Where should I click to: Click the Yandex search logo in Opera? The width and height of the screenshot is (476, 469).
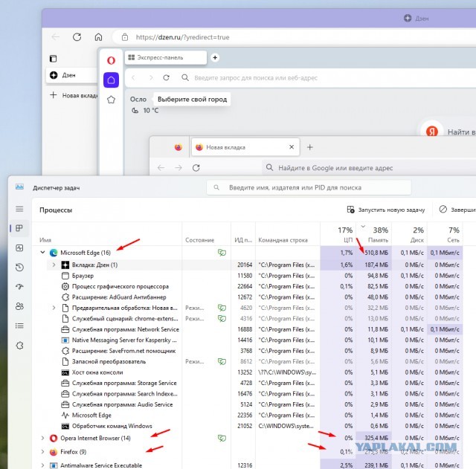click(431, 132)
